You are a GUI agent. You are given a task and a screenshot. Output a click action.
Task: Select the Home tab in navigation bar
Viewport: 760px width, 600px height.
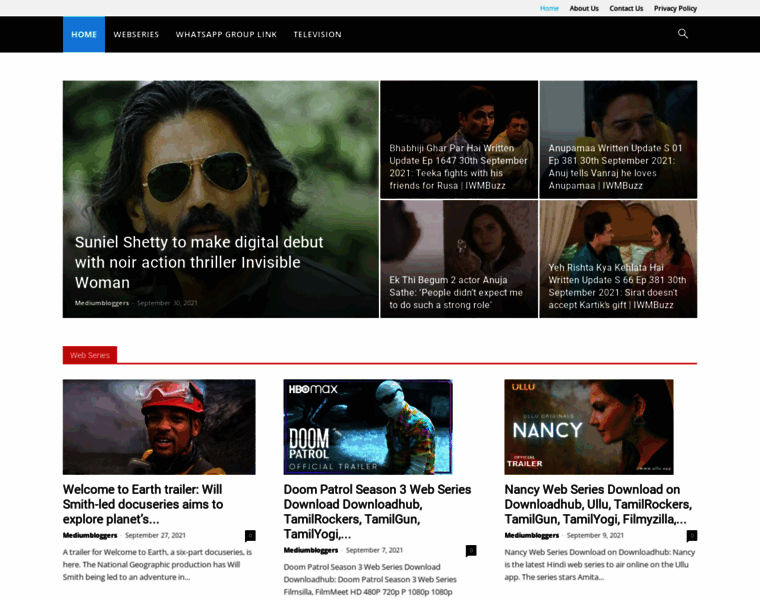point(84,34)
